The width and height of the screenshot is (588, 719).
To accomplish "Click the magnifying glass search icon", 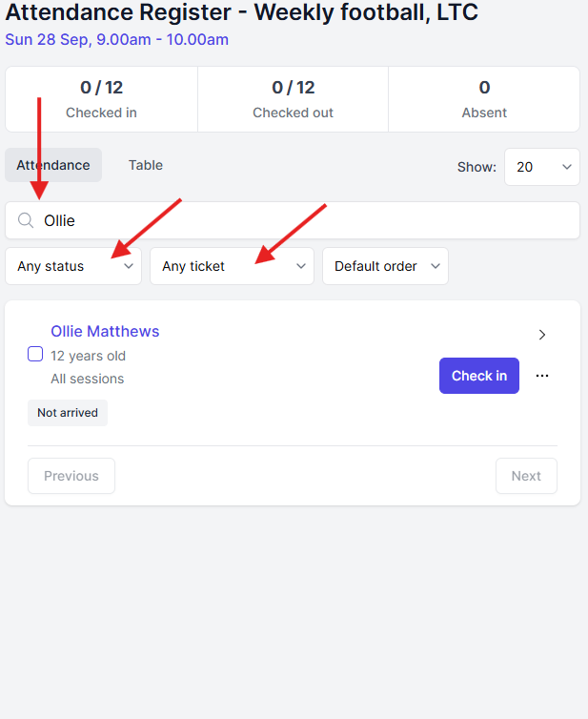I will pos(26,220).
